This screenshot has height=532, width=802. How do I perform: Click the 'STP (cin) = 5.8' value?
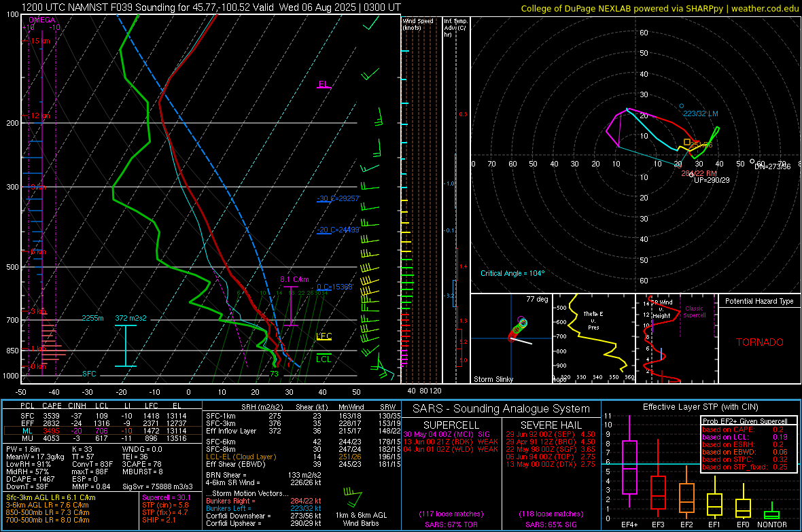[165, 505]
